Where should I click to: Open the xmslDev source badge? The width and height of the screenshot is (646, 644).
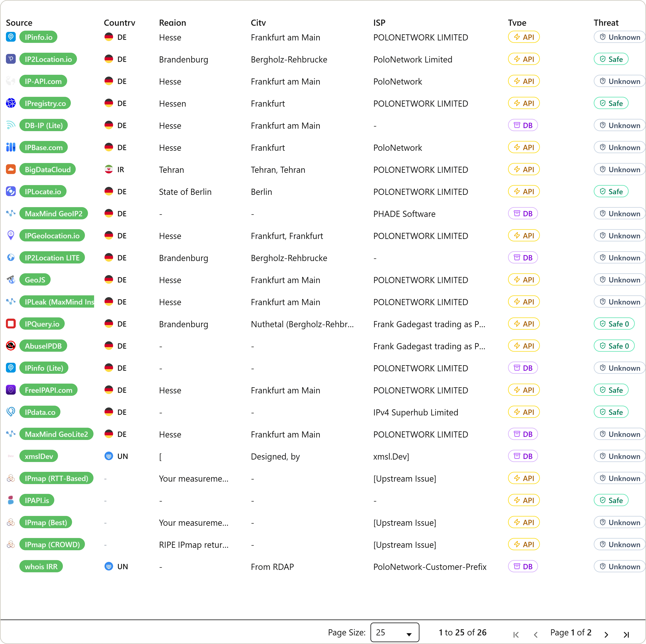[x=39, y=456]
